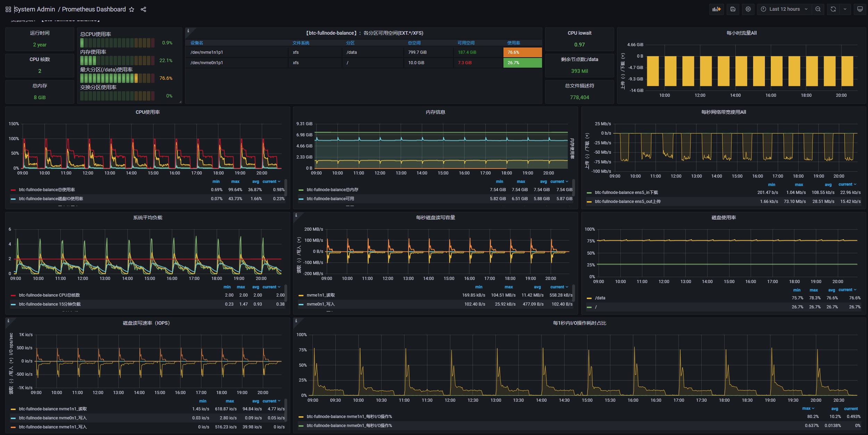The image size is (868, 435).
Task: Sort disk read/write legend by current
Action: click(x=559, y=287)
